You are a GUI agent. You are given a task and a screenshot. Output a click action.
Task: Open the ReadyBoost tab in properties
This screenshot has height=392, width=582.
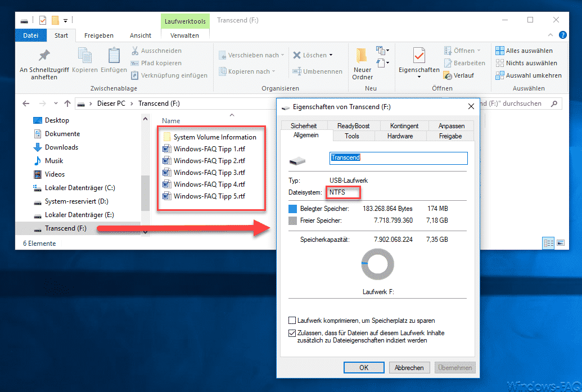click(354, 125)
